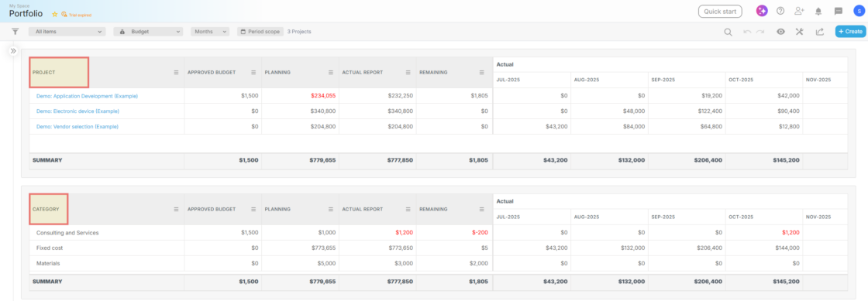Image resolution: width=868 pixels, height=301 pixels.
Task: Select $12,800 Vendor selection OCT-2025 cell
Action: [764, 126]
